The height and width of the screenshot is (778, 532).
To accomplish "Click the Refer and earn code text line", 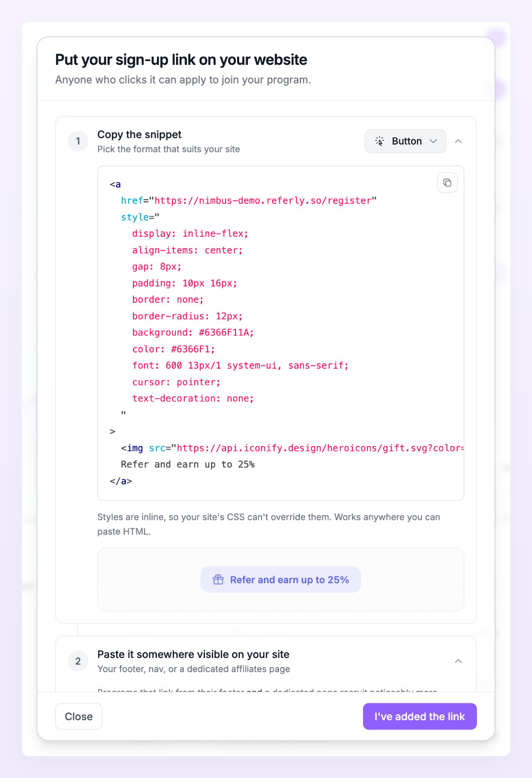I will pyautogui.click(x=188, y=464).
